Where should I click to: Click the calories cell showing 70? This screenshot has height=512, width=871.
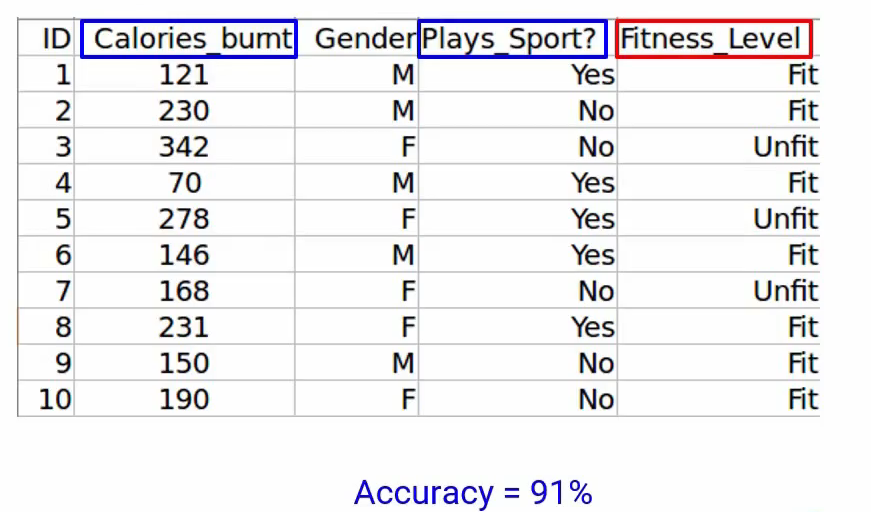[184, 183]
